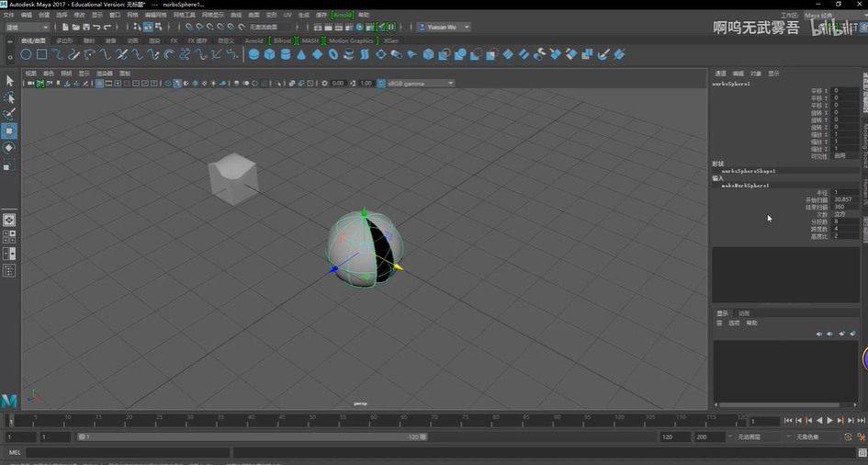Open the menu set dropdown
This screenshot has width=868, height=465.
[28, 27]
